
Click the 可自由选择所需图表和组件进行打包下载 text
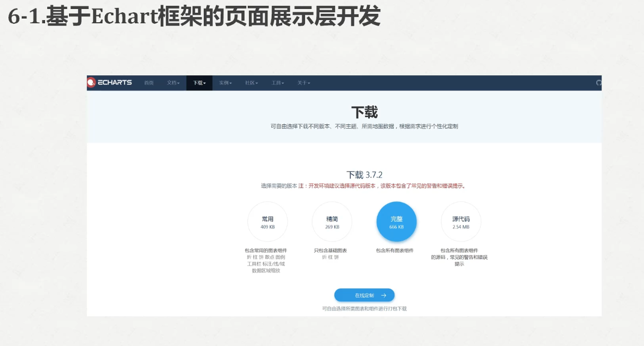364,308
